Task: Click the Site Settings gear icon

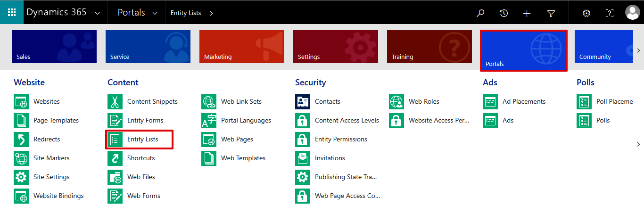Action: 21,177
